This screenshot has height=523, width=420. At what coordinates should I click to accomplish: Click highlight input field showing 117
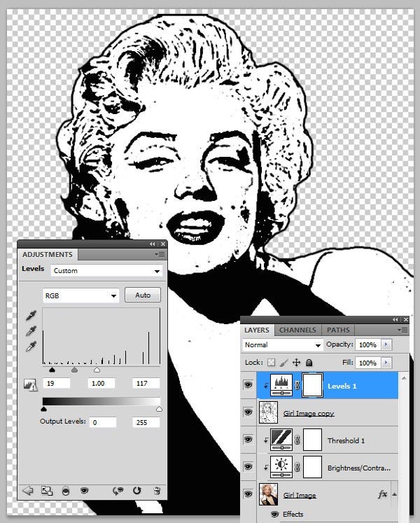tap(146, 383)
